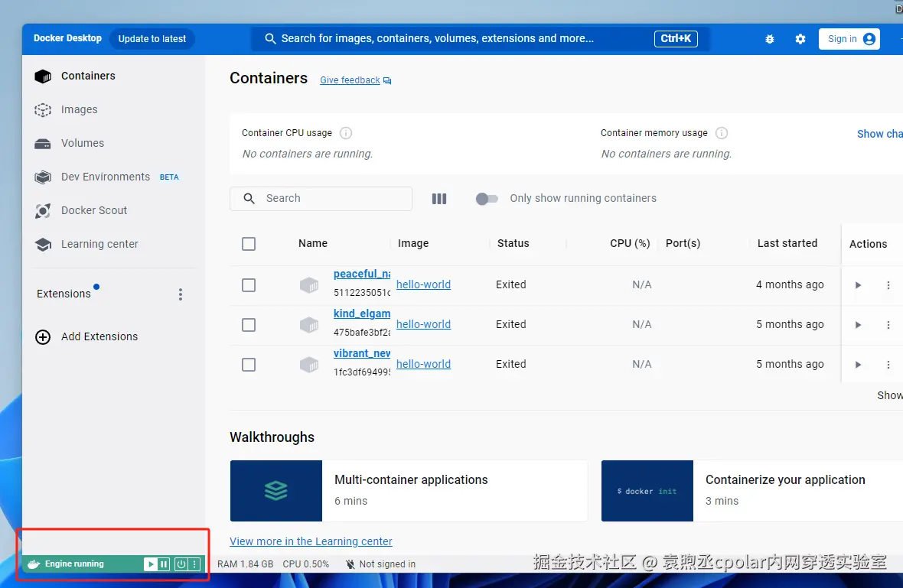
Task: Toggle Only show running containers switch
Action: pos(487,199)
